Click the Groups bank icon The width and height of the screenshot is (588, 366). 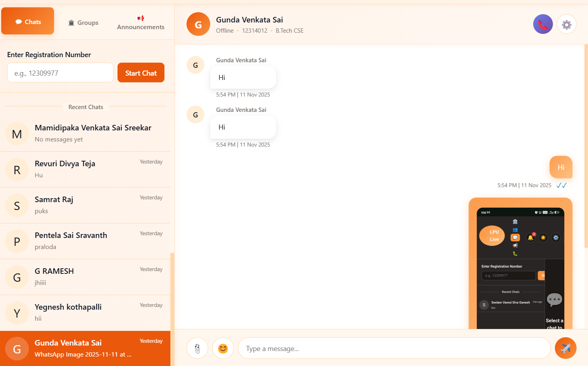[x=71, y=22]
